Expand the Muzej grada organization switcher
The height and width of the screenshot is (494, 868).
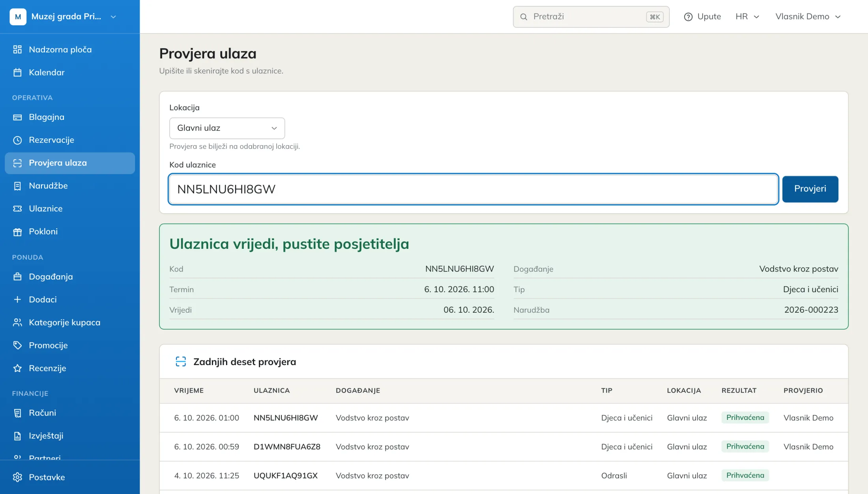coord(63,17)
